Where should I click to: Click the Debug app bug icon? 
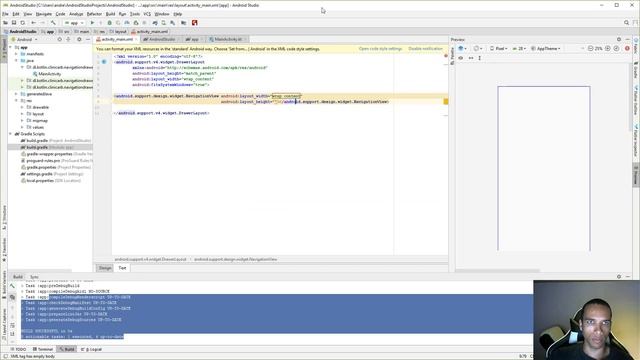pyautogui.click(x=109, y=23)
